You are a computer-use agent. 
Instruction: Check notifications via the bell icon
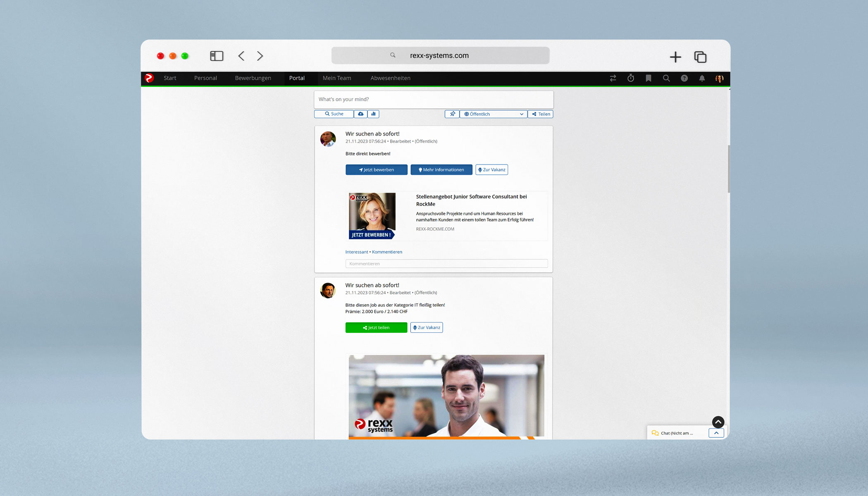tap(702, 78)
